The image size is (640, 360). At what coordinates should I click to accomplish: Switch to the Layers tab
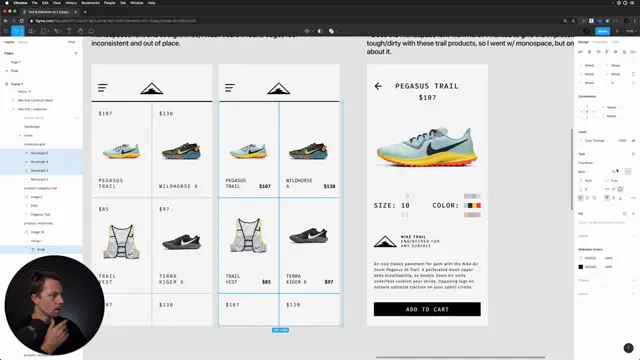pos(9,42)
